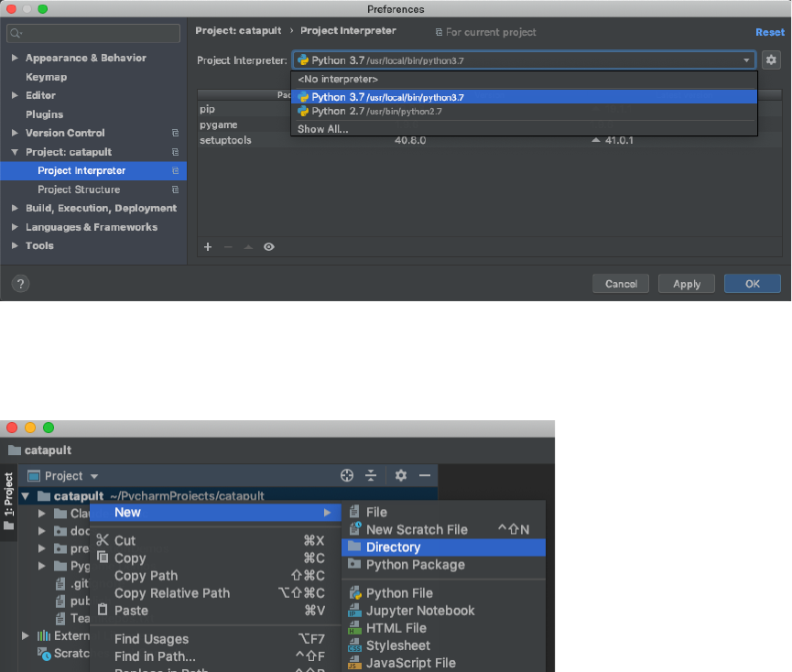Remove package with the minus icon
Image resolution: width=792 pixels, height=672 pixels.
[228, 247]
